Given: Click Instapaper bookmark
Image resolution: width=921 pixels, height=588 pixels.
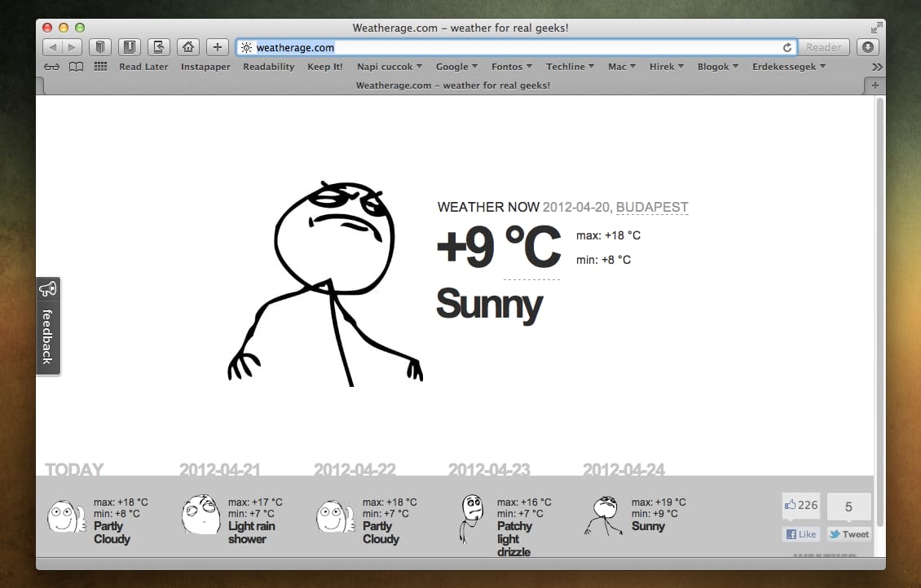Looking at the screenshot, I should [x=205, y=67].
